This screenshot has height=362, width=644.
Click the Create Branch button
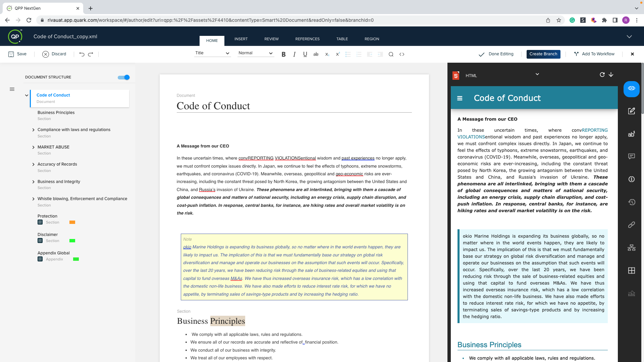(543, 54)
